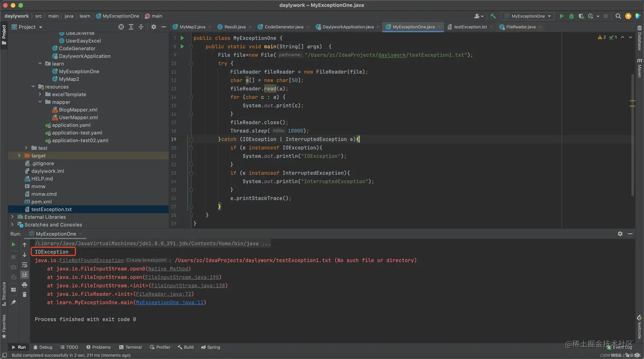Click the down stack trace arrow

pyautogui.click(x=24, y=255)
